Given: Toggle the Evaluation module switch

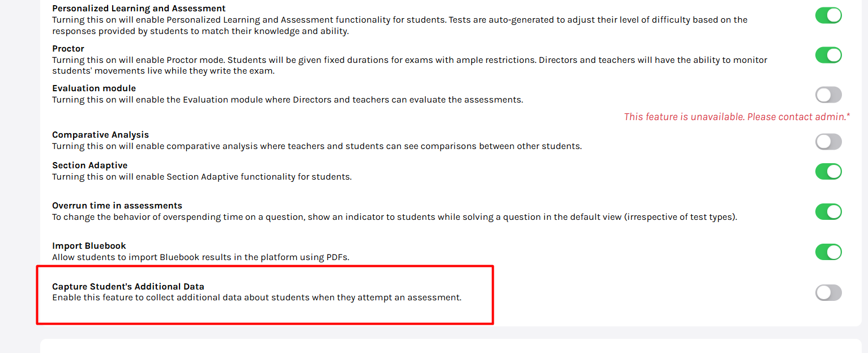Looking at the screenshot, I should point(828,95).
